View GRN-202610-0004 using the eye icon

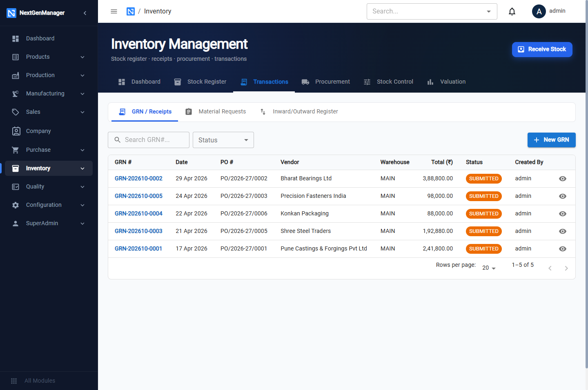tap(563, 214)
